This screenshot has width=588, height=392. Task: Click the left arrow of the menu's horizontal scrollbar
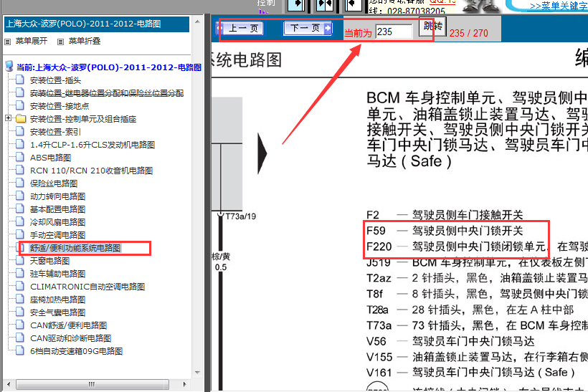pyautogui.click(x=9, y=384)
